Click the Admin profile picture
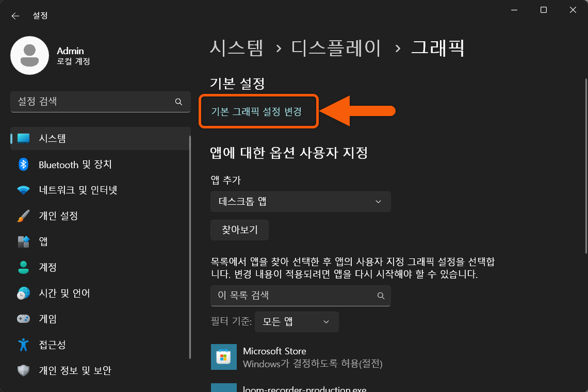The width and height of the screenshot is (588, 392). pyautogui.click(x=29, y=55)
